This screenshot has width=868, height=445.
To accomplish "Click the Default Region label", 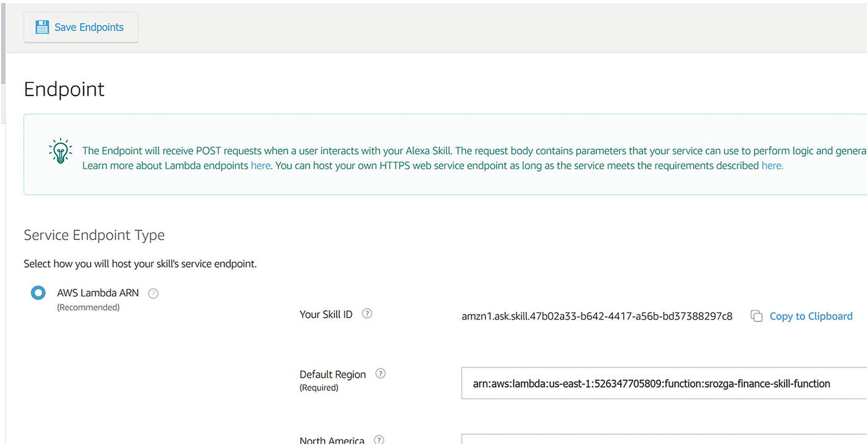I will (333, 374).
